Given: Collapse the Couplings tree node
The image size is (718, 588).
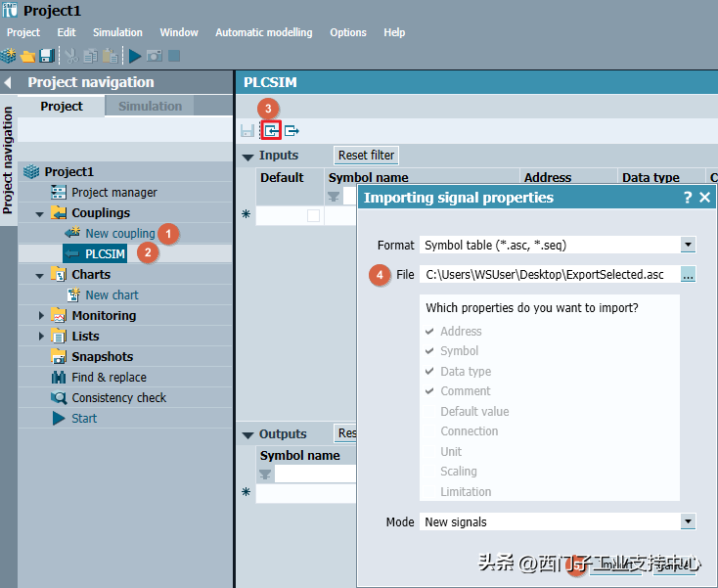Looking at the screenshot, I should 40,213.
